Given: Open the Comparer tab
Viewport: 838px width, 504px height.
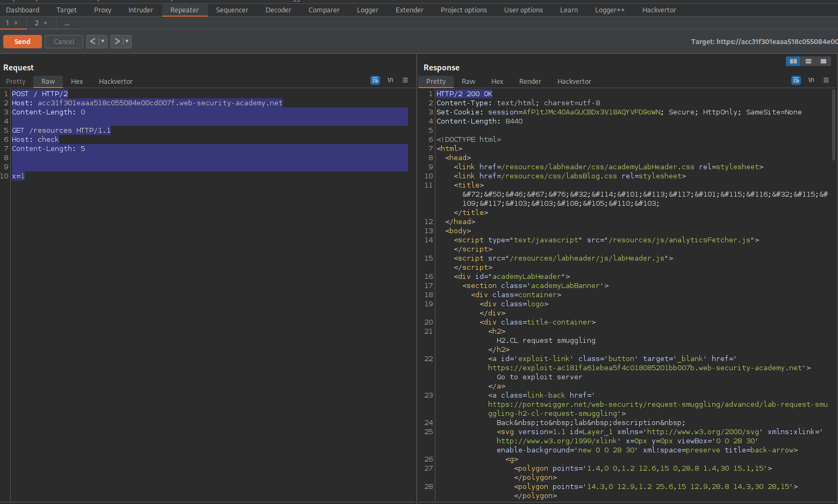Looking at the screenshot, I should point(324,10).
